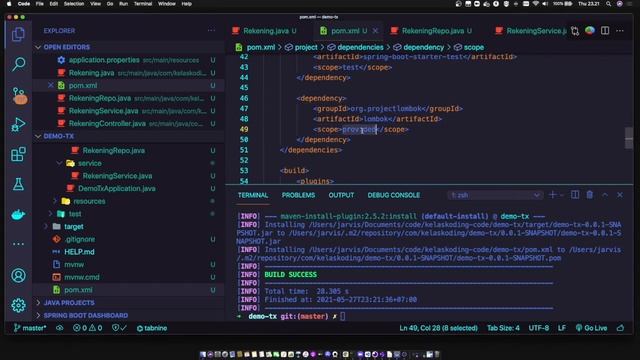Open .gitignore in file tree

point(129,239)
